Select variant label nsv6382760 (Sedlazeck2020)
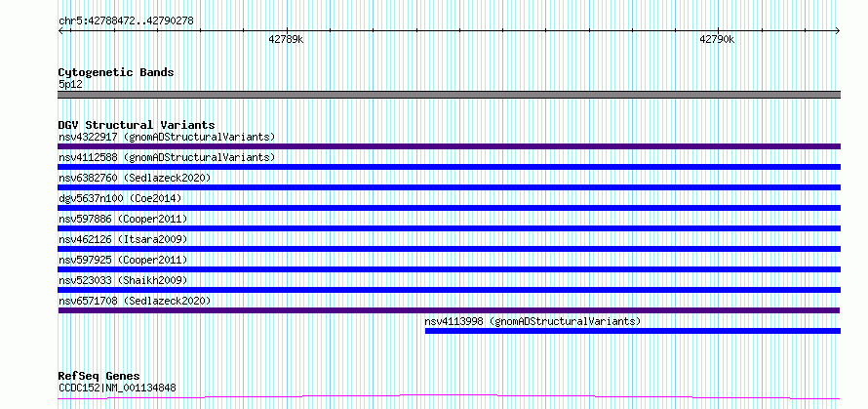 point(135,178)
